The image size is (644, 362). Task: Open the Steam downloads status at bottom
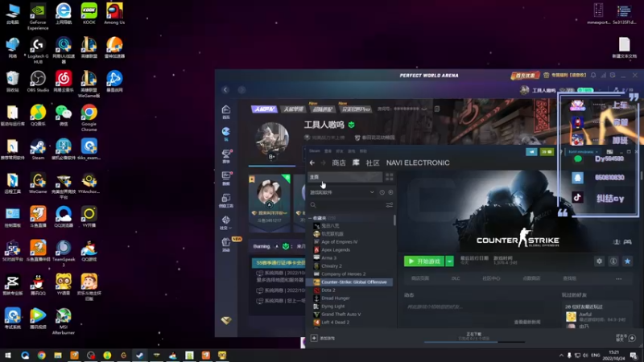pos(474,336)
